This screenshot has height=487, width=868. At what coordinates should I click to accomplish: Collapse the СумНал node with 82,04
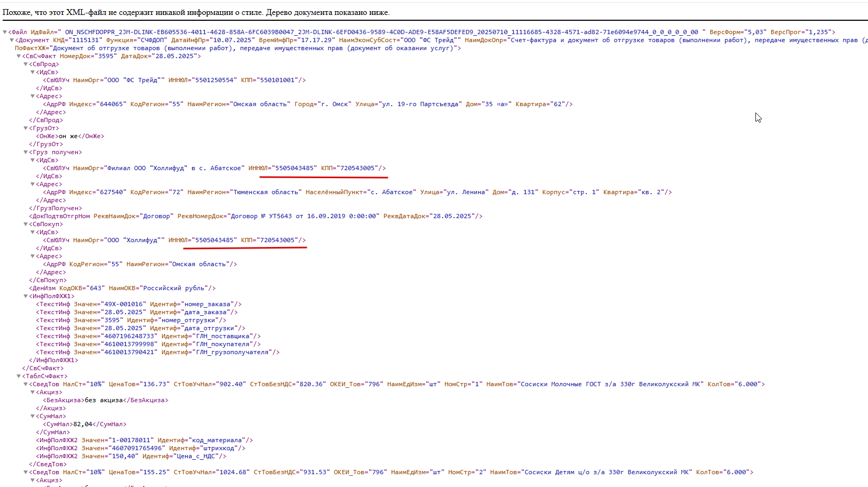pyautogui.click(x=33, y=416)
